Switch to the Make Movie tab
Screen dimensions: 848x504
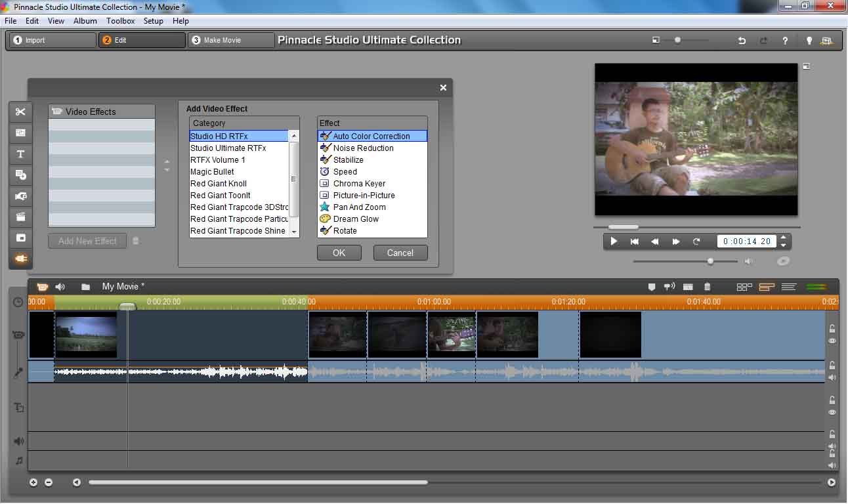231,40
